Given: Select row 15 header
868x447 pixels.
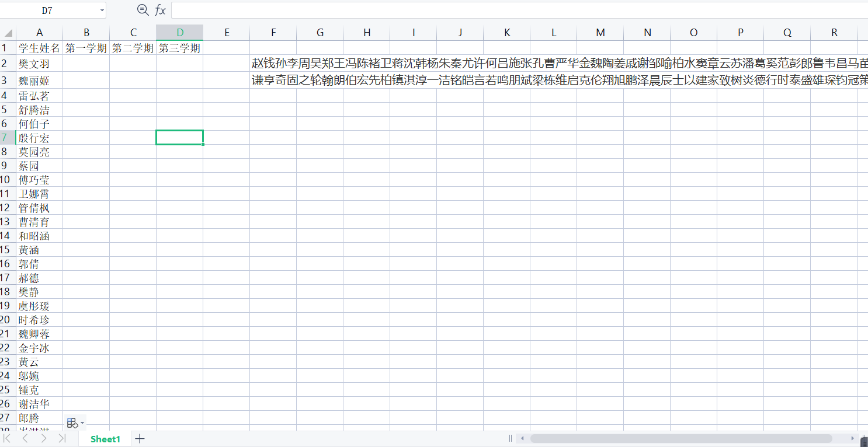Looking at the screenshot, I should [8, 250].
